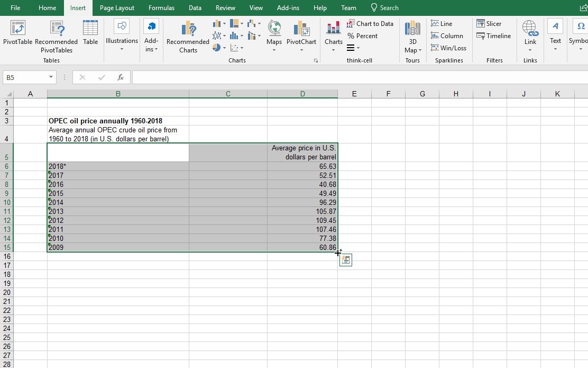This screenshot has width=588, height=368.
Task: Select column E header
Action: 354,94
